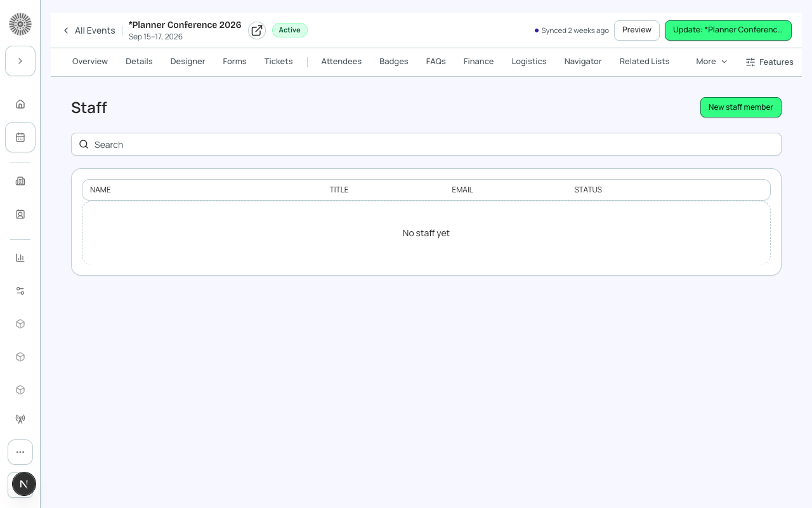812x508 pixels.
Task: Open the sliders settings sidebar icon
Action: click(x=20, y=291)
